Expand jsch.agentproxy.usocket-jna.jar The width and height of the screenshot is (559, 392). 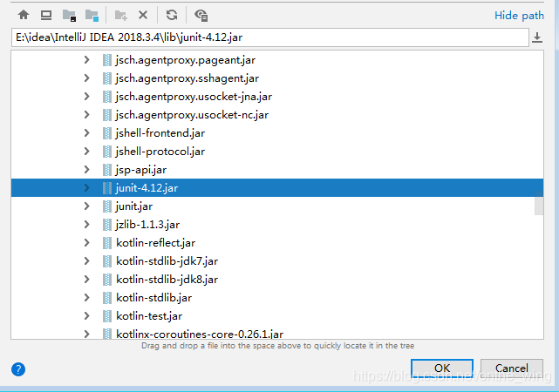click(86, 97)
